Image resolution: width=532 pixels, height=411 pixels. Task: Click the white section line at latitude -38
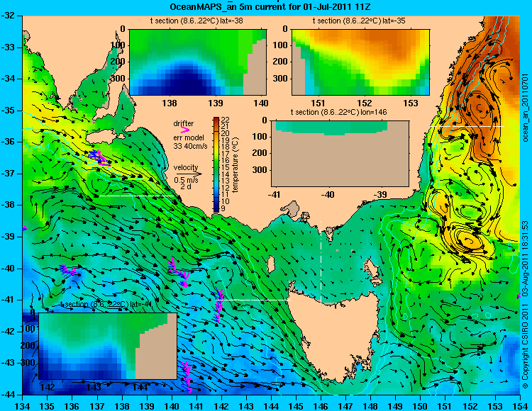[137, 196]
